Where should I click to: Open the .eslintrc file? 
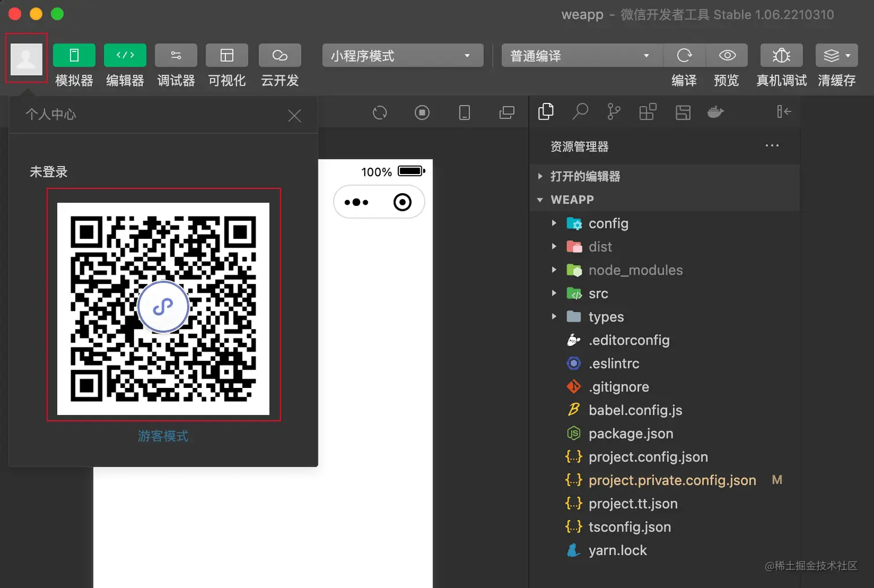point(665,364)
